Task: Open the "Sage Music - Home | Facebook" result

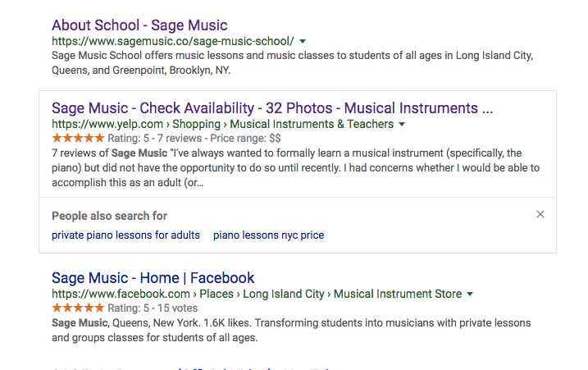Action: coord(153,278)
